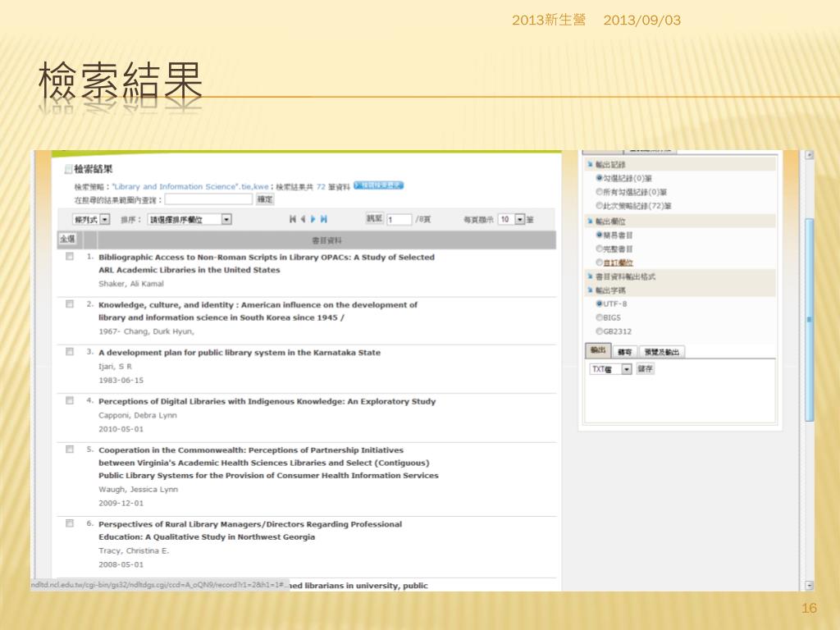Click author name Waugh, Jessica Lynn
Viewport: 840px width, 630px height.
[138, 489]
